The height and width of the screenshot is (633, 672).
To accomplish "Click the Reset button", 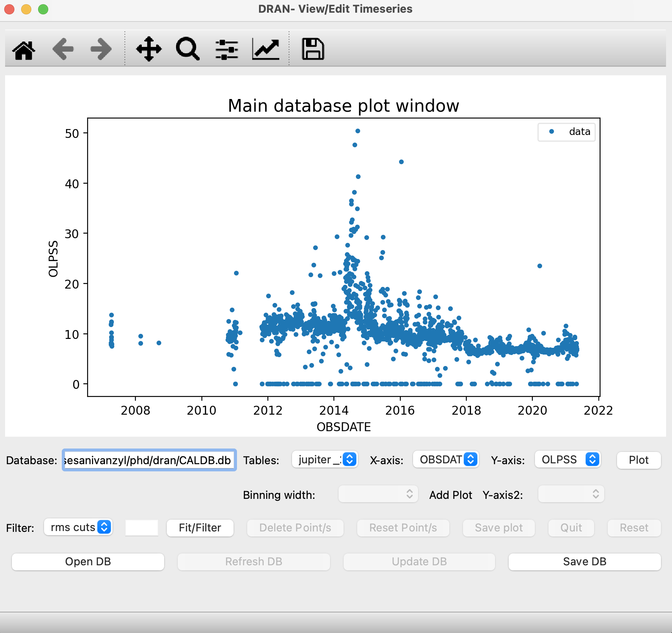I will coord(634,528).
